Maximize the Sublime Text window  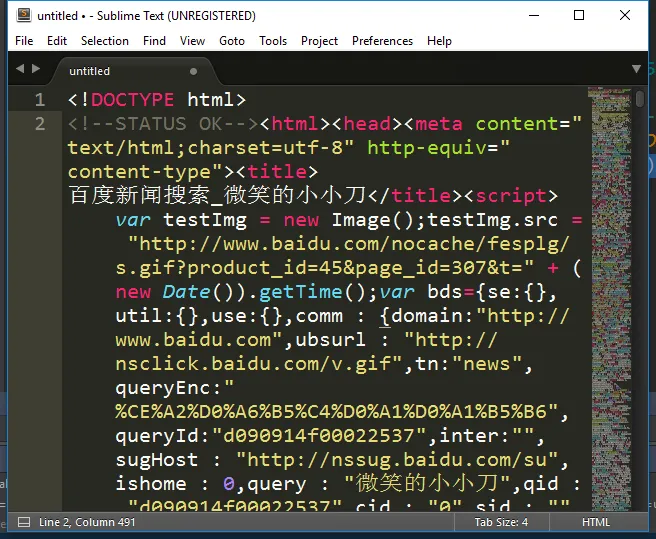(579, 15)
